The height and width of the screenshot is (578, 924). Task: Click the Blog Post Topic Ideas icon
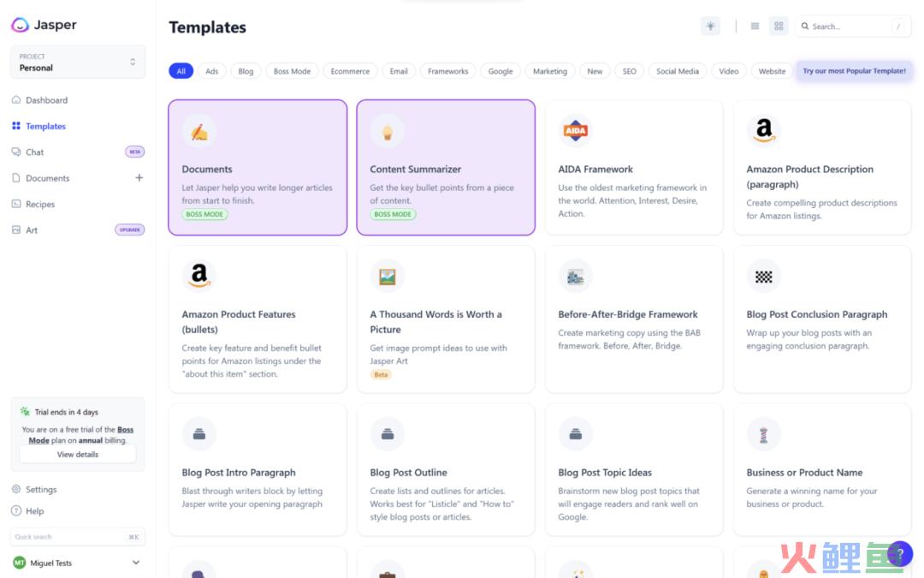click(x=575, y=434)
